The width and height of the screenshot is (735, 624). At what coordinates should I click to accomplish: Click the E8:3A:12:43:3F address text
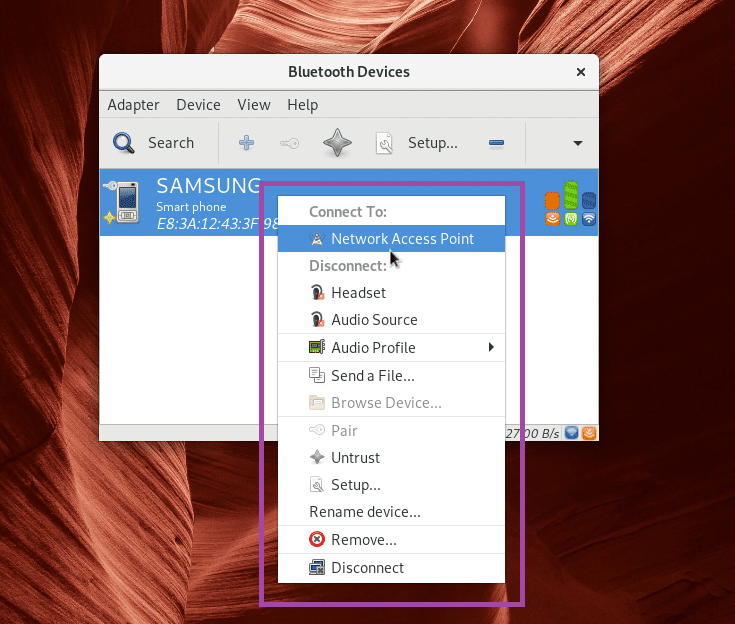[208, 224]
